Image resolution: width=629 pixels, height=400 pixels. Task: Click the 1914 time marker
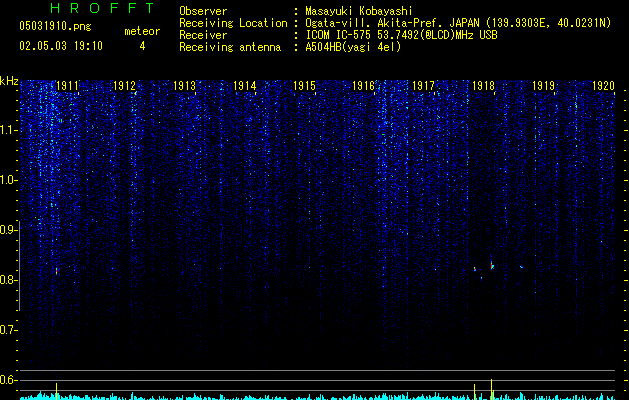coord(244,86)
